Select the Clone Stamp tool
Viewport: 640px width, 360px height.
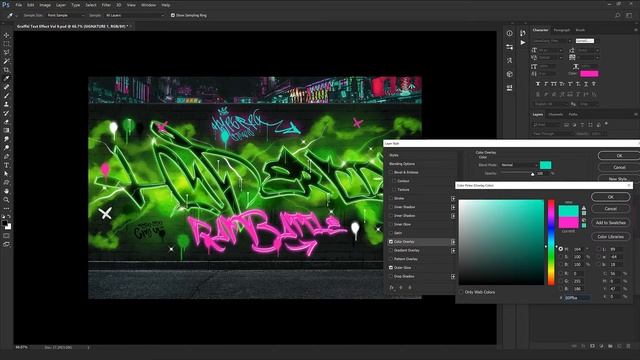coord(7,104)
